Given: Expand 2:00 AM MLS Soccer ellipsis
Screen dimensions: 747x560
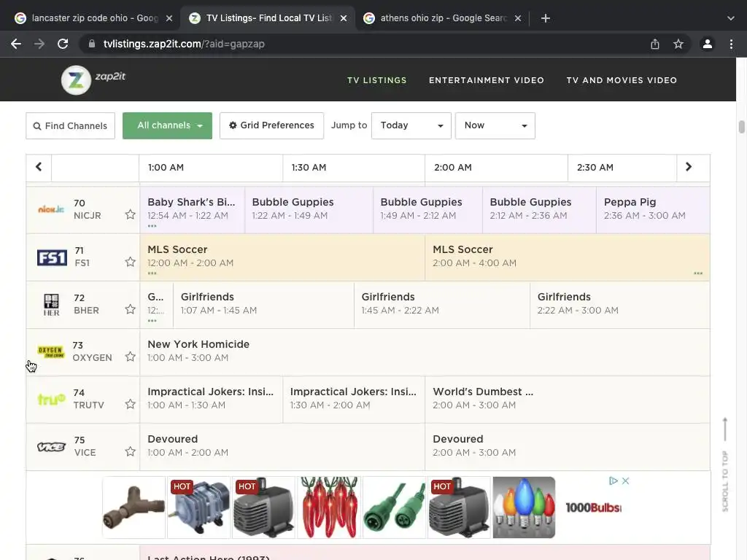Looking at the screenshot, I should [x=698, y=273].
